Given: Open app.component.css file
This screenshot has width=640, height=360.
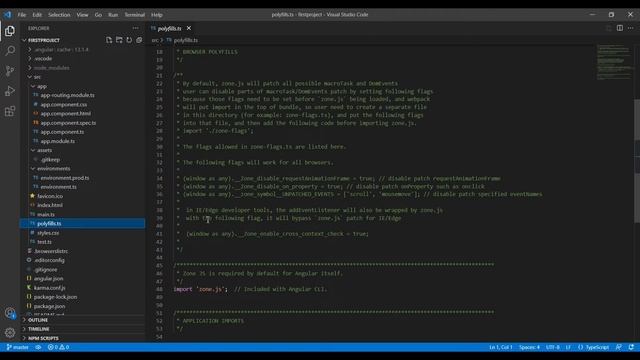Looking at the screenshot, I should 64,104.
